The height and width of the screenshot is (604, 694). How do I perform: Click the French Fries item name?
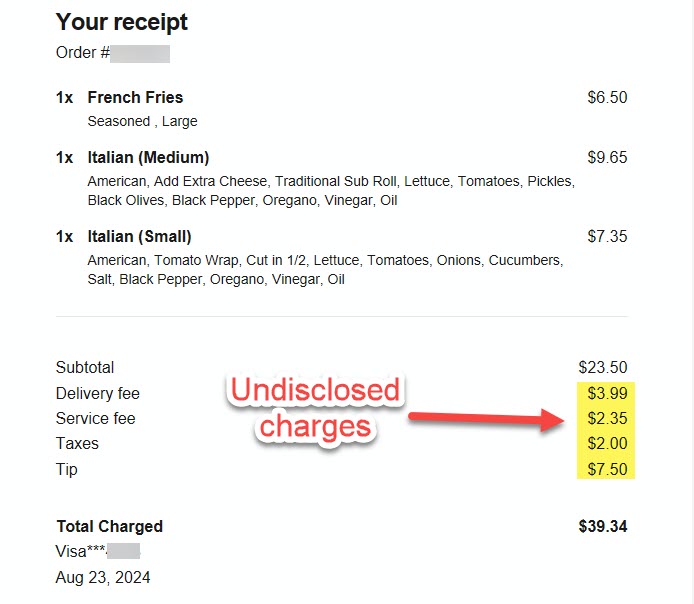[x=135, y=97]
